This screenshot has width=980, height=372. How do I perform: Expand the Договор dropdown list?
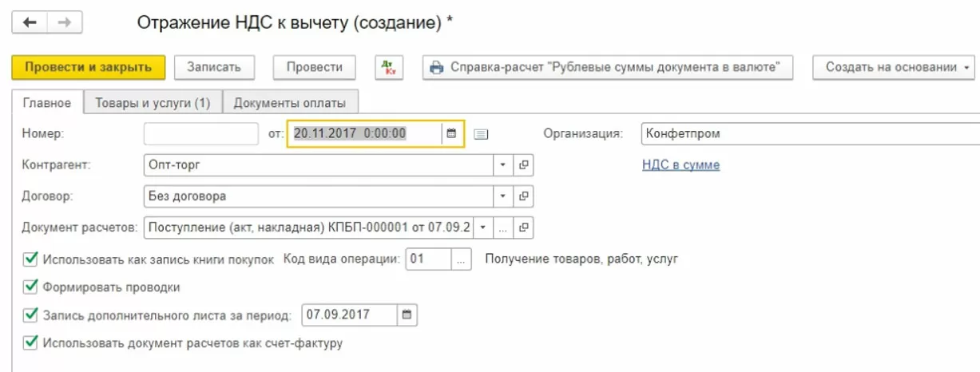pos(503,196)
